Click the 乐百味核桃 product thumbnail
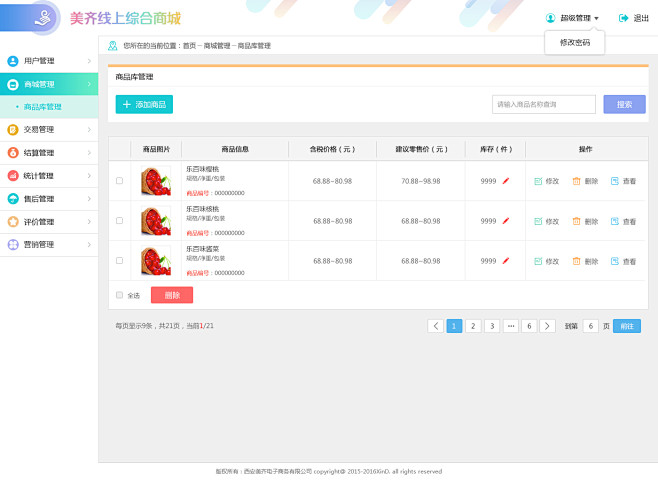The height and width of the screenshot is (481, 658). coord(156,221)
